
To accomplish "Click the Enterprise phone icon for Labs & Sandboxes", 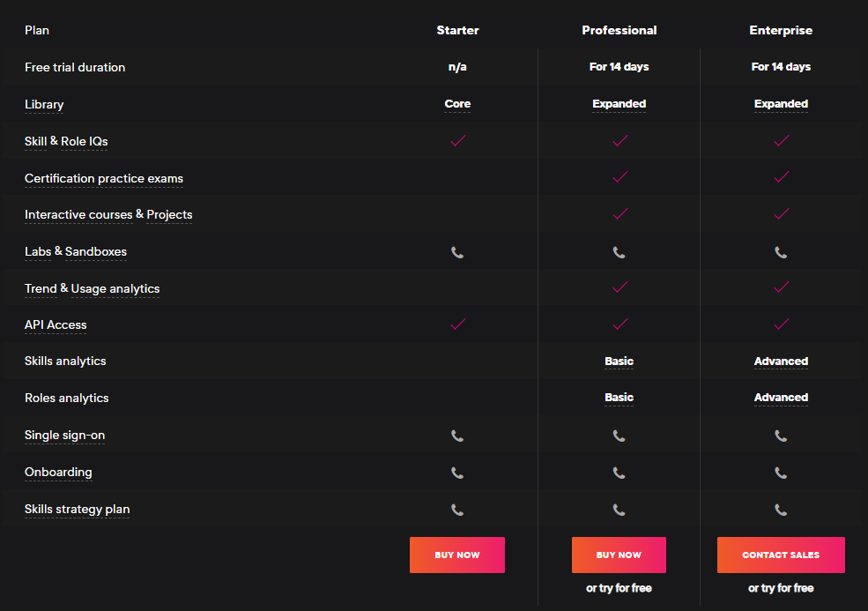I will click(x=781, y=252).
